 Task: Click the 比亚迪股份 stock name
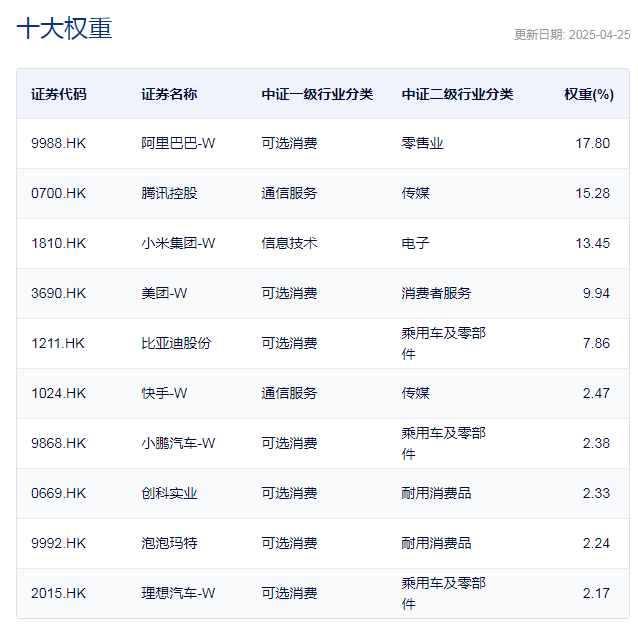176,343
